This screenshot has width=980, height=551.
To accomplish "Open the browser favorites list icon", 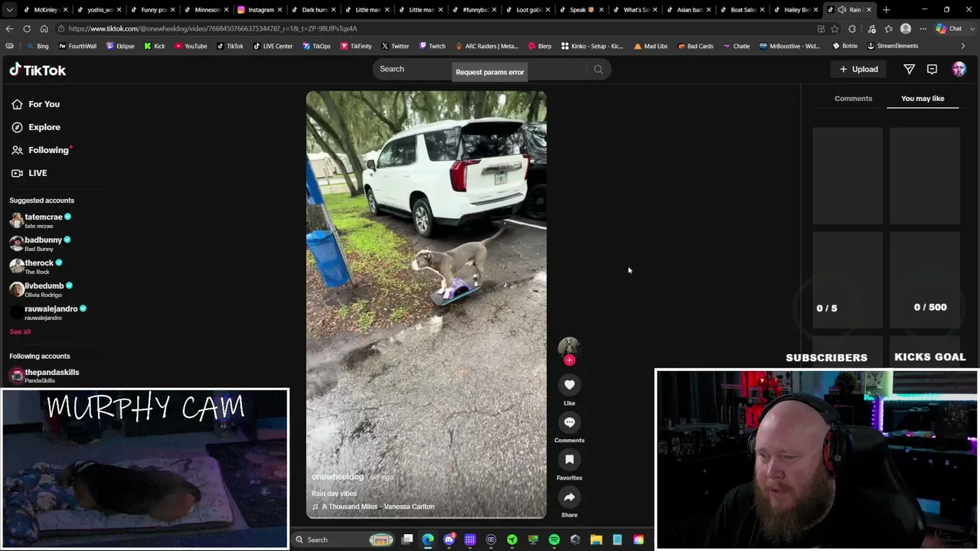I will [888, 29].
